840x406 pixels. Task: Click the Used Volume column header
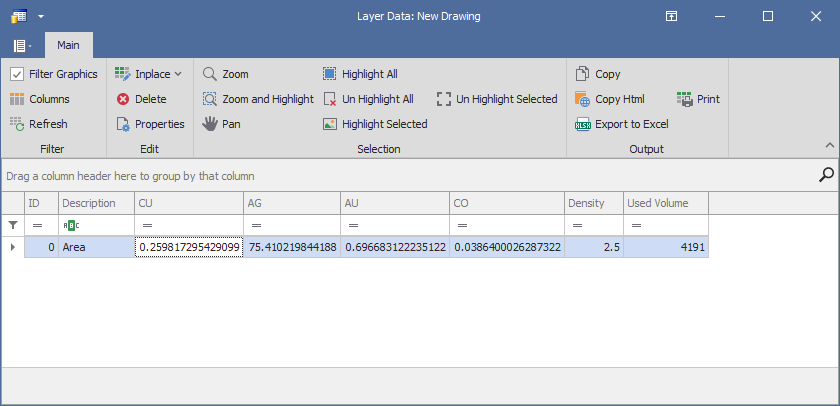pyautogui.click(x=665, y=203)
